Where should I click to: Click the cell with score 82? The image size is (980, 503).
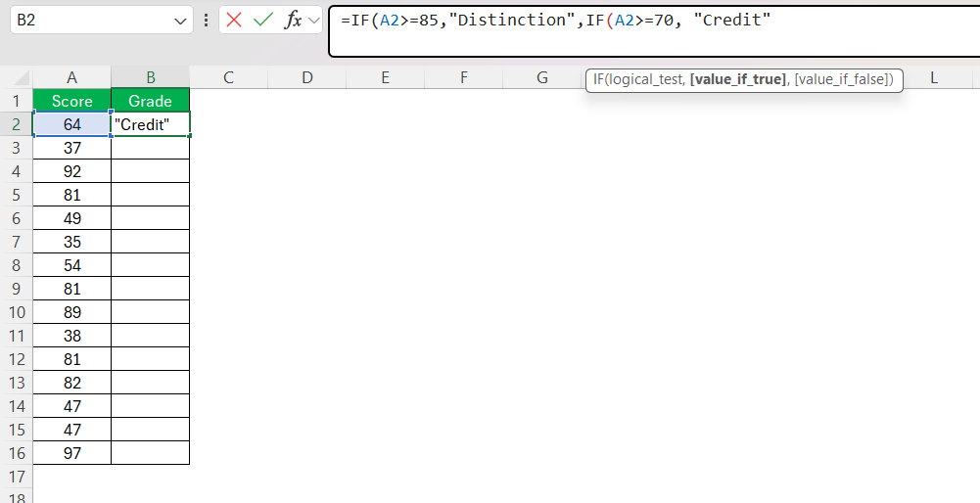71,383
